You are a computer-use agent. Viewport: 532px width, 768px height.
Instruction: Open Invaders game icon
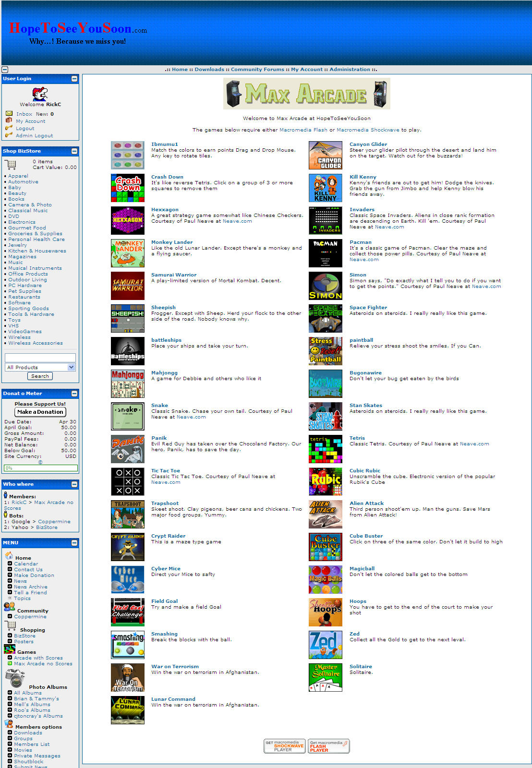click(x=326, y=221)
